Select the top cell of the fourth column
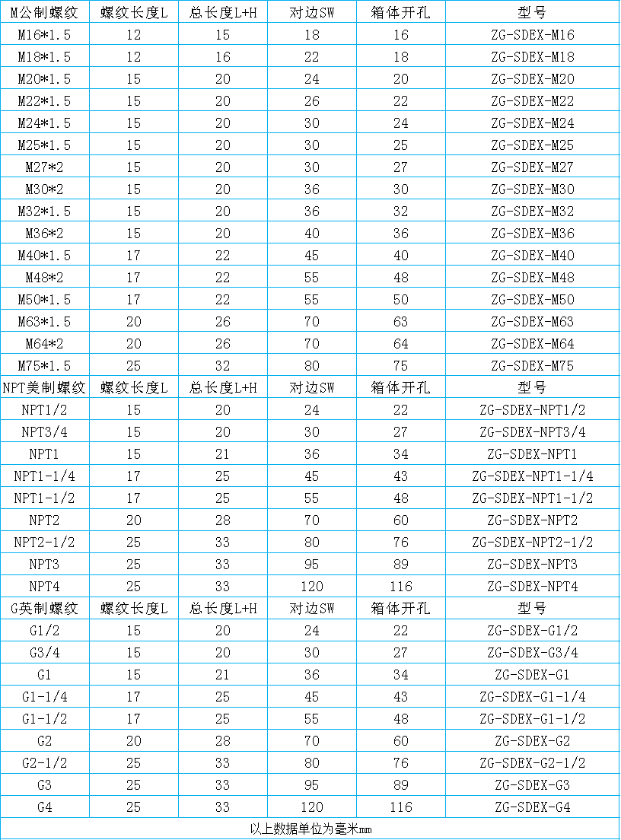 312,11
